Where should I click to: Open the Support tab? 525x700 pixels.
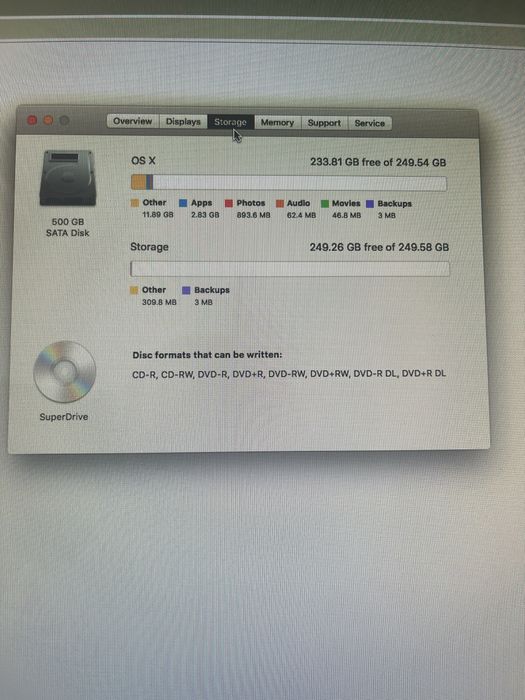(x=324, y=123)
